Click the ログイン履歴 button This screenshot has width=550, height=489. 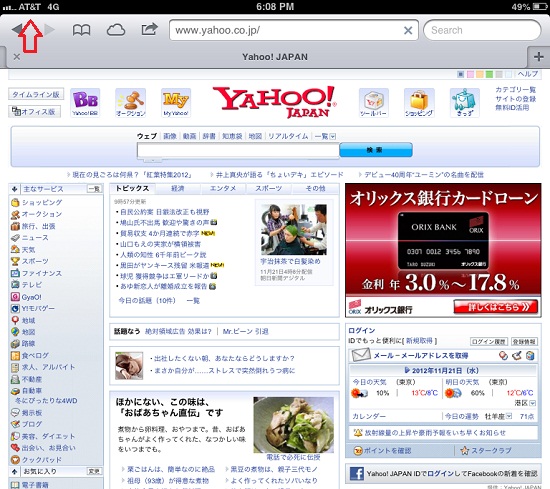point(488,341)
